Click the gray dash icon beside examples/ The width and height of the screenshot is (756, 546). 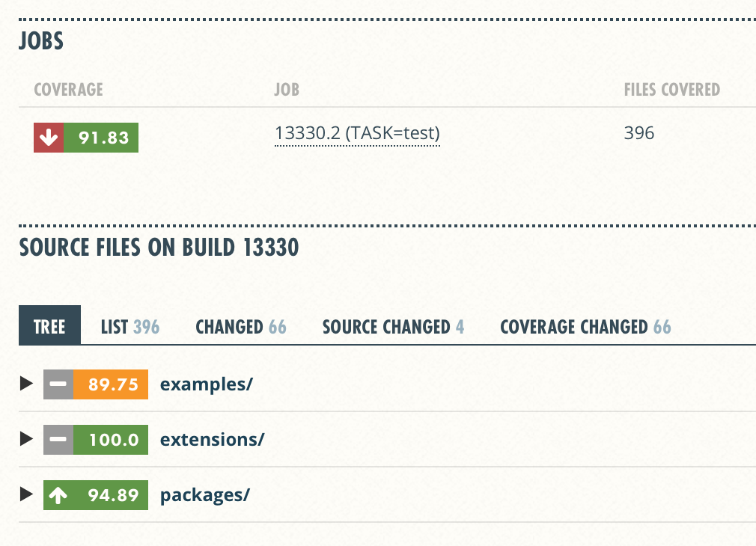pyautogui.click(x=58, y=384)
